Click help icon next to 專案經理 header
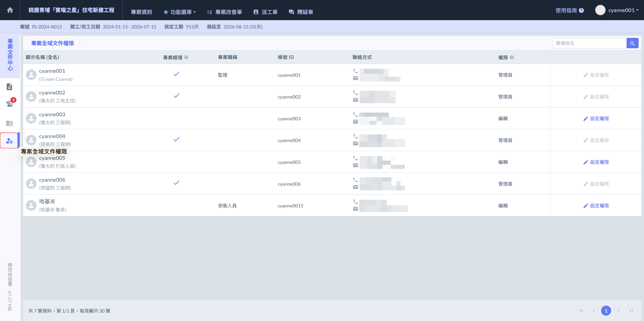The image size is (644, 321). [x=186, y=57]
